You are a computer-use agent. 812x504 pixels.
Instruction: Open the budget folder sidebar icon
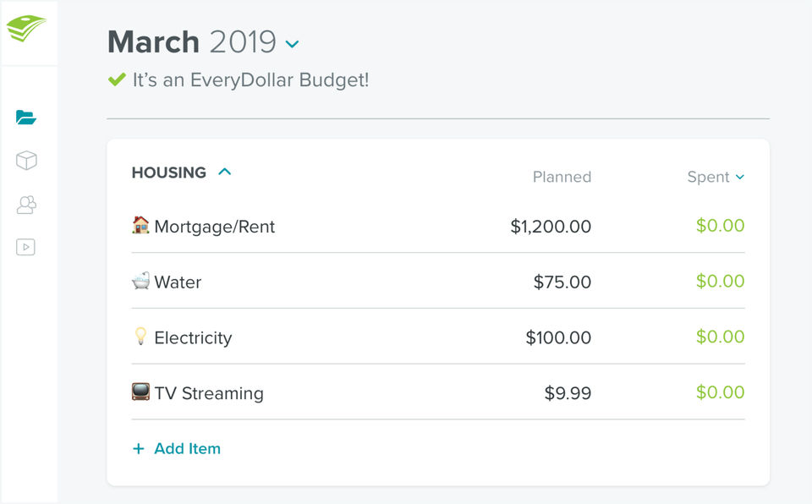coord(26,118)
